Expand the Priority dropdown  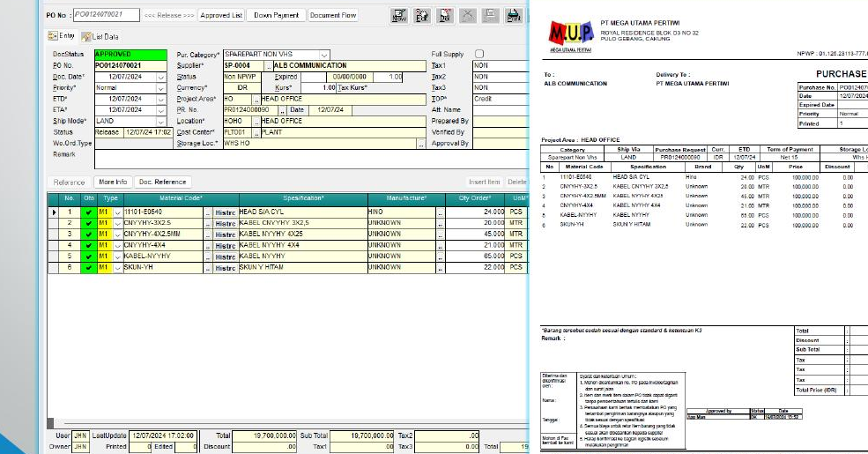click(x=161, y=88)
